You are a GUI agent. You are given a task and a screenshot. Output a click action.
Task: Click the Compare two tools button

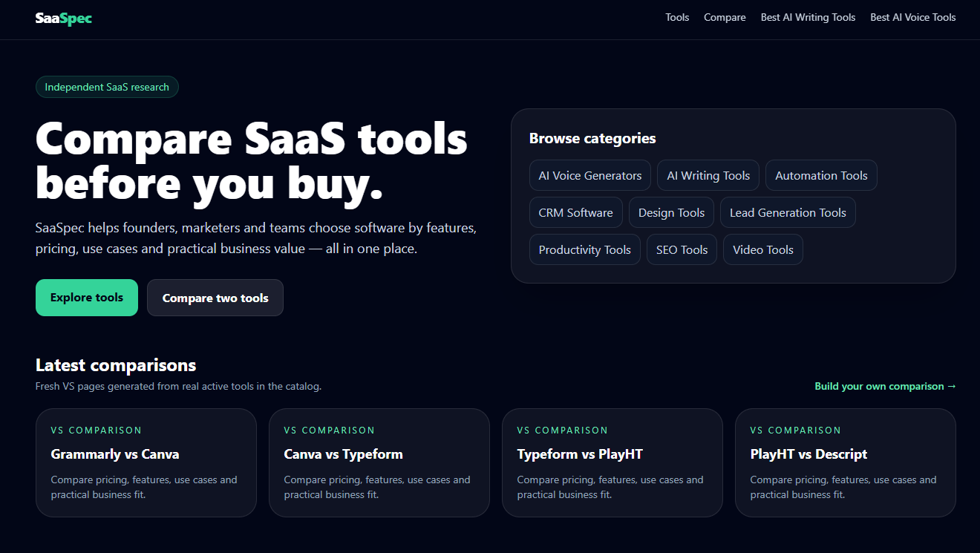point(215,298)
